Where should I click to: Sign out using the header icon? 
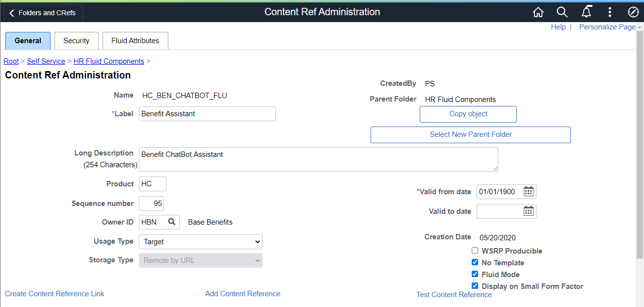pos(633,12)
